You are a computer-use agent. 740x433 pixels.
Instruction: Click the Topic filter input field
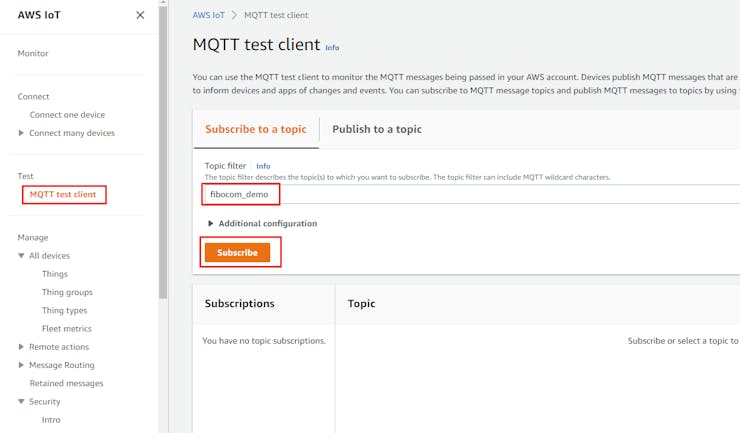470,194
